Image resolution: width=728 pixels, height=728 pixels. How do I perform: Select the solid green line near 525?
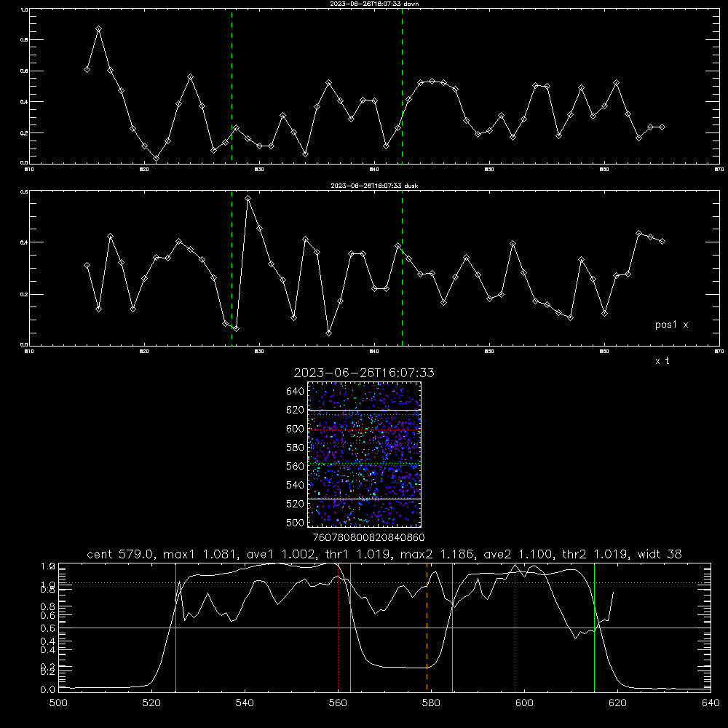click(176, 627)
